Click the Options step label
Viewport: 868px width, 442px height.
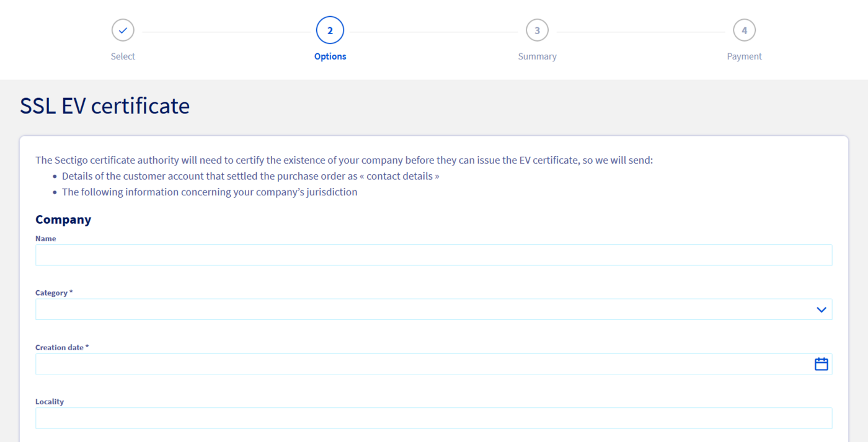(x=330, y=56)
